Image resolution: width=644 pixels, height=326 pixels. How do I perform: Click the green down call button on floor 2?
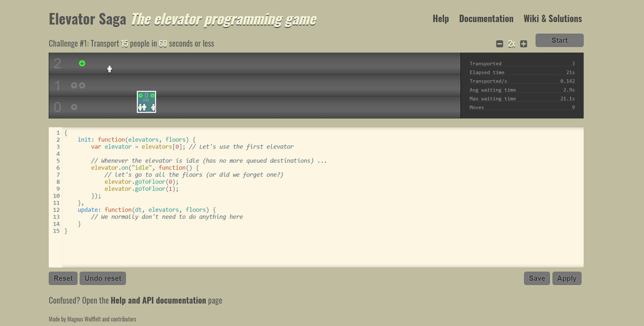pyautogui.click(x=82, y=63)
